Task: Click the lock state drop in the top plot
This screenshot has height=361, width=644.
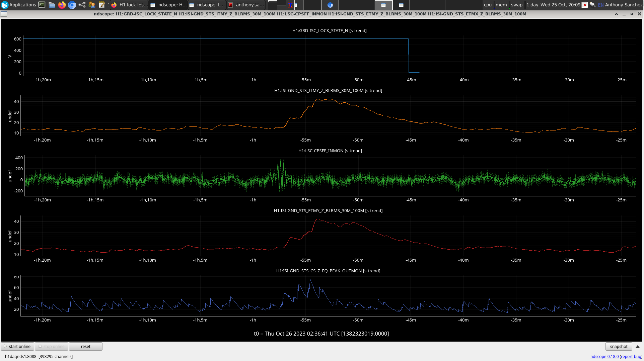Action: tap(409, 56)
